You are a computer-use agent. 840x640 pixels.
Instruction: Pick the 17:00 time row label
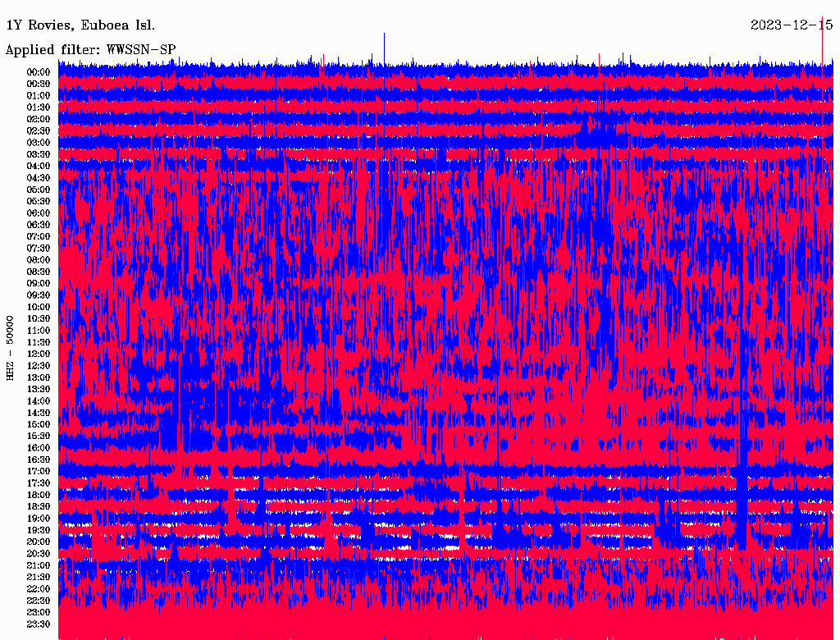tap(39, 471)
